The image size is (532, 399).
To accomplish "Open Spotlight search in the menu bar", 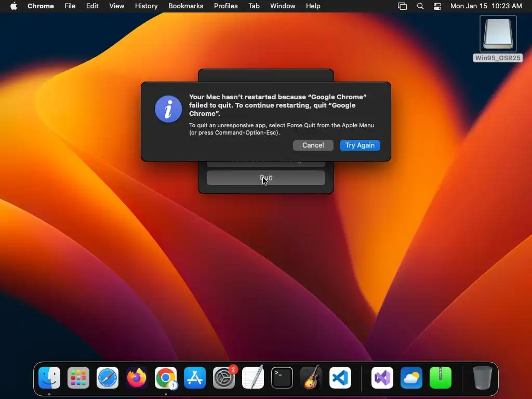I will 420,6.
